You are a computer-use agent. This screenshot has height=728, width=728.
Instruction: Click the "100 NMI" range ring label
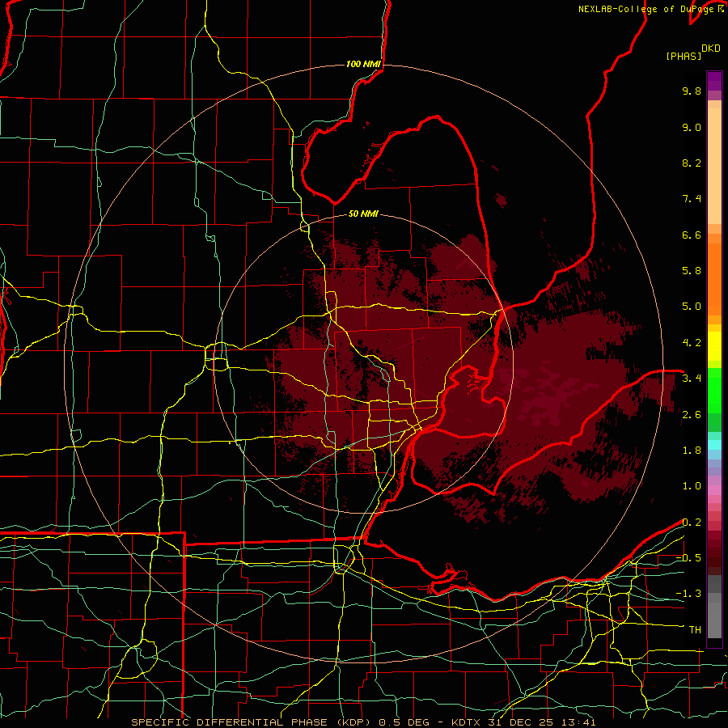[x=363, y=64]
